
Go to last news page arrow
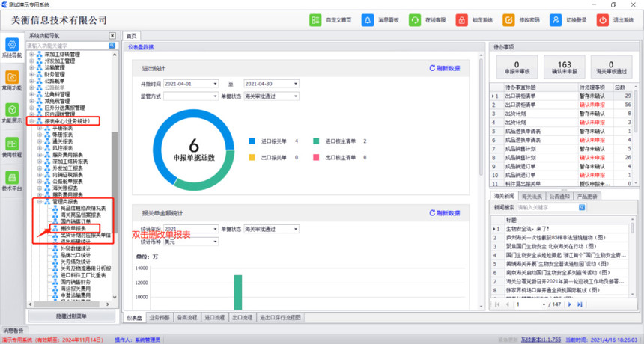coord(580,304)
